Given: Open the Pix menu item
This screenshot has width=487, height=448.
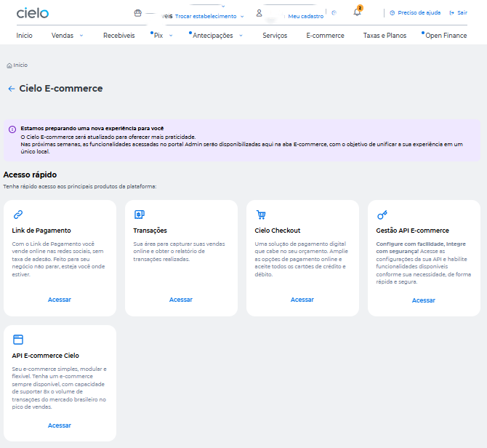Looking at the screenshot, I should 158,36.
